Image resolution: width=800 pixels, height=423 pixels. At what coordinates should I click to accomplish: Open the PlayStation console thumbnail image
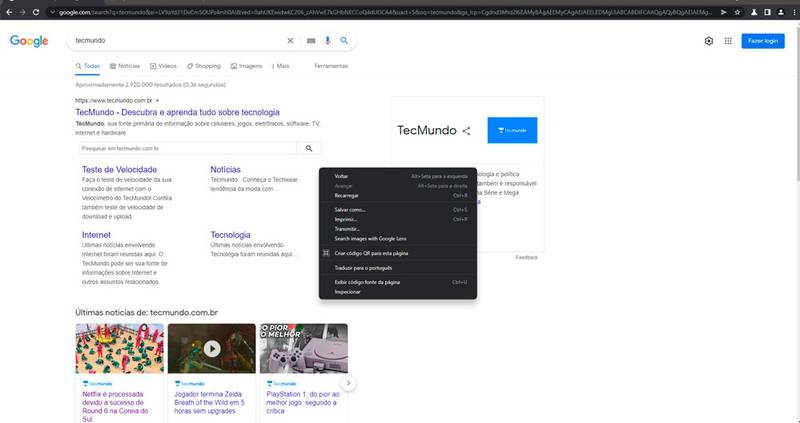coord(304,349)
